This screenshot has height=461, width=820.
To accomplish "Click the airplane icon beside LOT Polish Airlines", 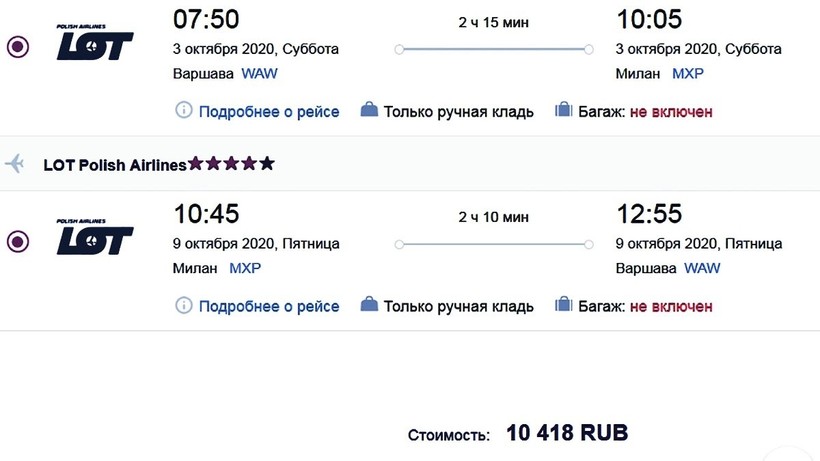I will (15, 164).
